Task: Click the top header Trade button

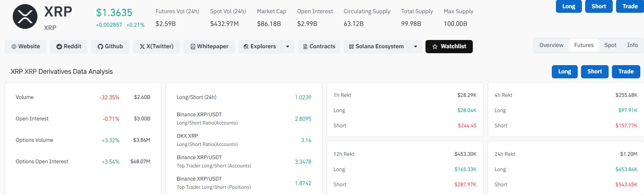Action: click(x=630, y=6)
